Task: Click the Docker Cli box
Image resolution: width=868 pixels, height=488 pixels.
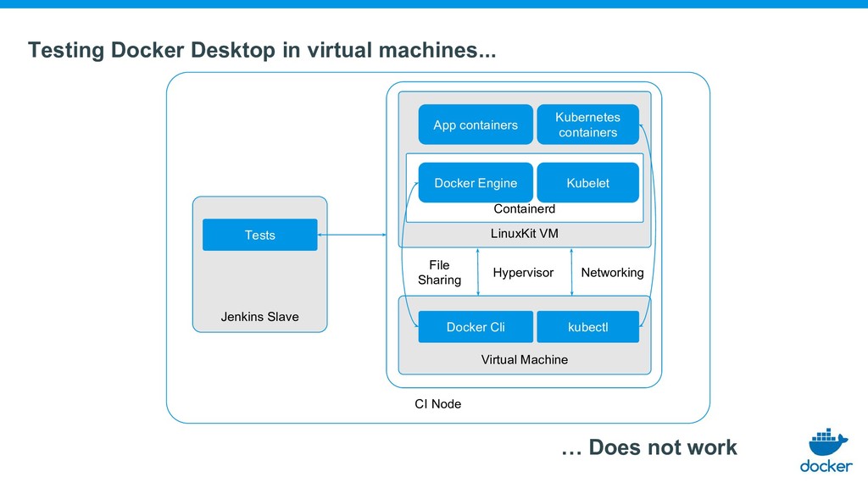Action: click(x=476, y=326)
